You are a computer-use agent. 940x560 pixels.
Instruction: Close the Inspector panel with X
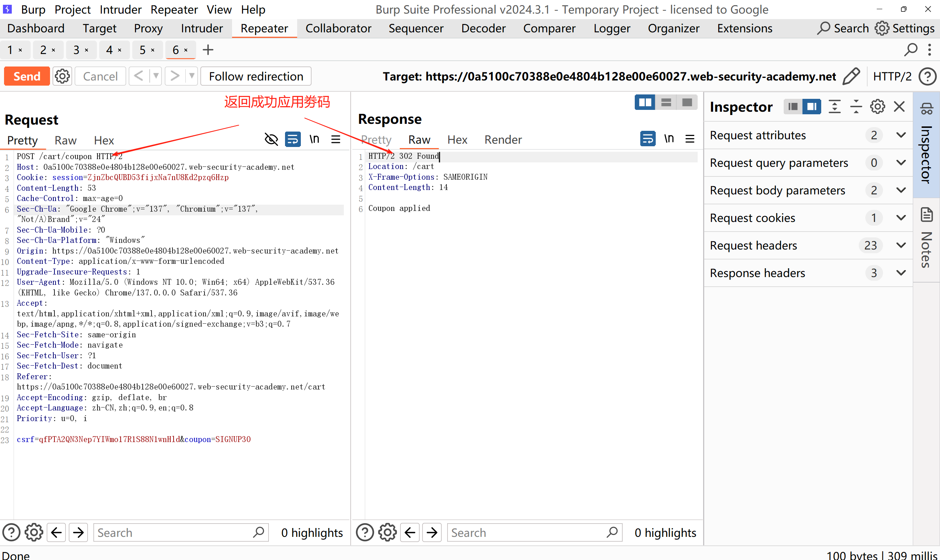pyautogui.click(x=900, y=107)
